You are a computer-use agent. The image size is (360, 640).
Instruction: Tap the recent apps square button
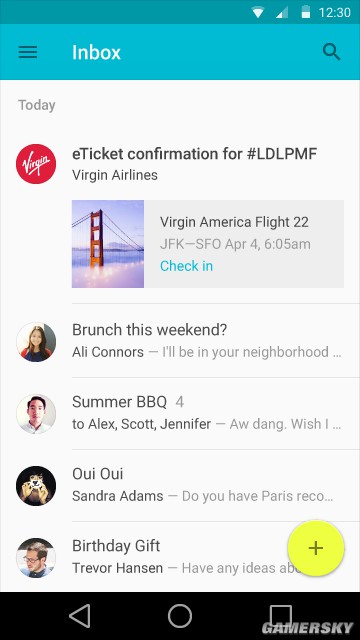click(281, 616)
